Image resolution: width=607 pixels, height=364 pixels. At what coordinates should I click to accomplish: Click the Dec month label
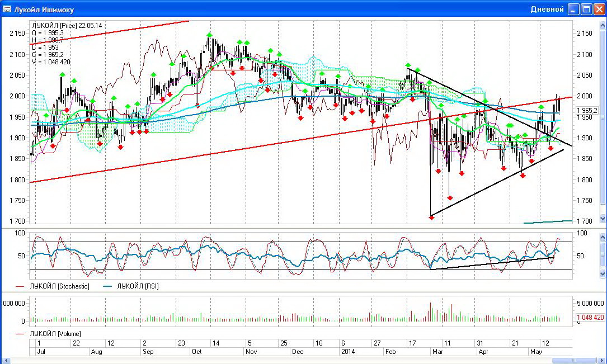[x=298, y=352]
